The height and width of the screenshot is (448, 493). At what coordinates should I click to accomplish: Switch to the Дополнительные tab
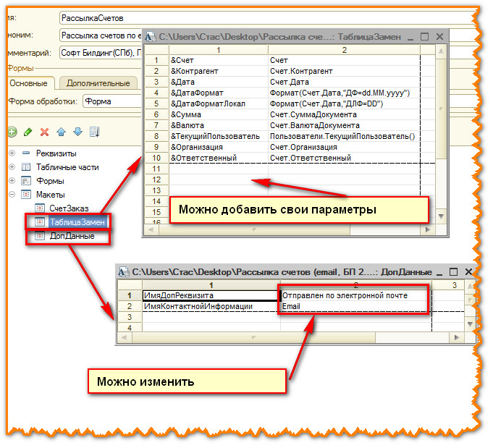coord(98,84)
